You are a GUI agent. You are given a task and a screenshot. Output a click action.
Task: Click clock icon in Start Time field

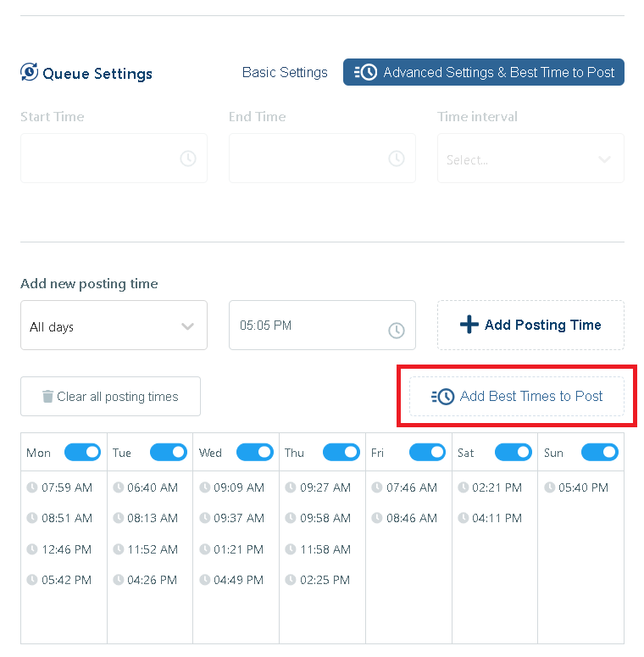pos(188,159)
